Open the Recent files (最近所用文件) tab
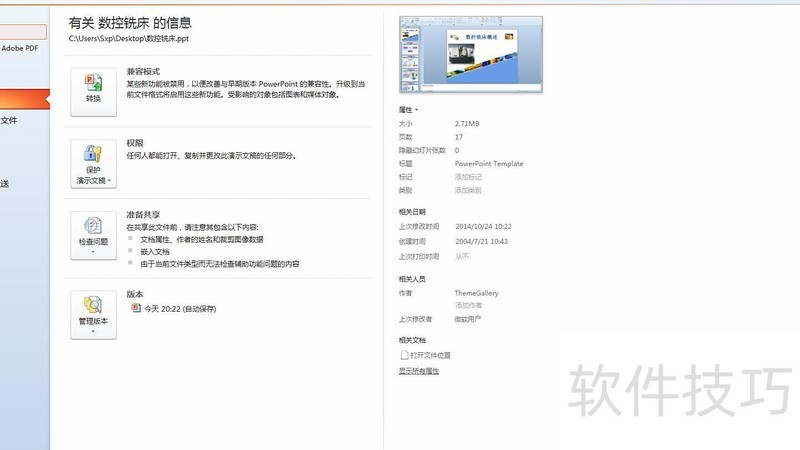Viewport: 800px width, 450px height. tap(9, 121)
